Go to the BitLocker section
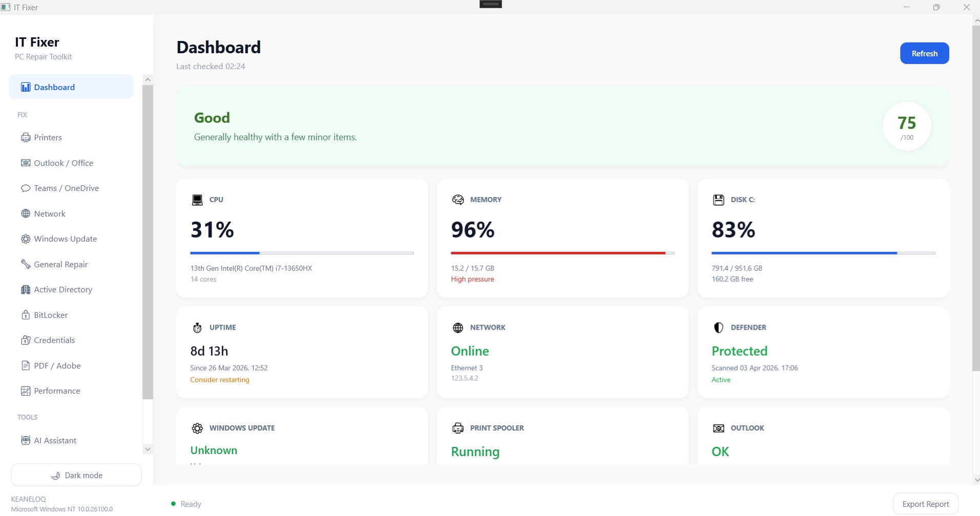Image resolution: width=980 pixels, height=516 pixels. pos(71,315)
